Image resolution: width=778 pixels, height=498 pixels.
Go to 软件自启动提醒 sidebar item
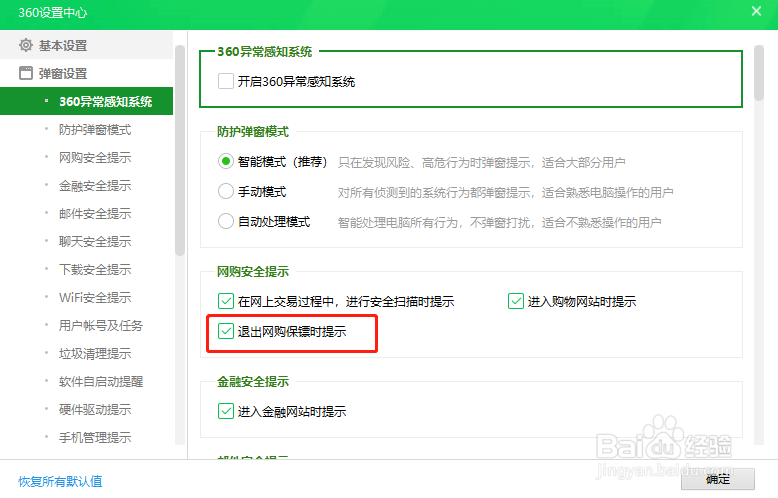click(101, 382)
